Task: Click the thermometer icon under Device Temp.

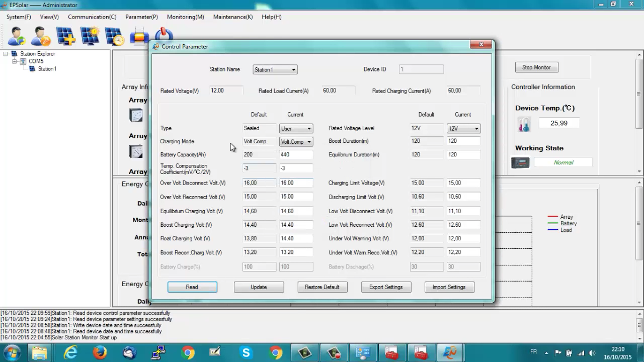Action: [524, 124]
